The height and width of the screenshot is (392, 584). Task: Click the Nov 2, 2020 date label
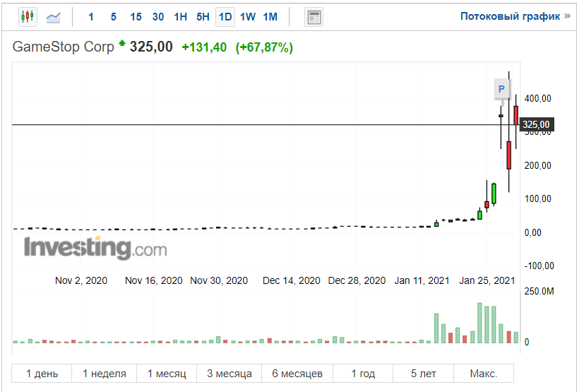click(x=81, y=280)
